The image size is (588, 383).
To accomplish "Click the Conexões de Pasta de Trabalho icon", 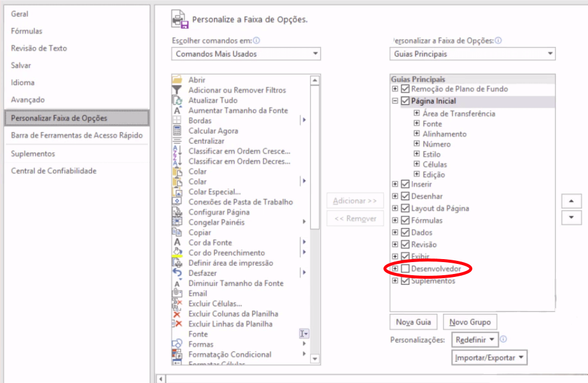I will [177, 202].
